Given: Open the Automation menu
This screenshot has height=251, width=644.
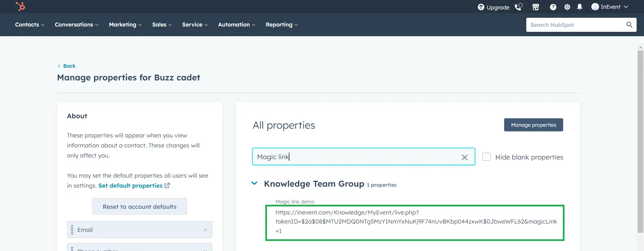Looking at the screenshot, I should pyautogui.click(x=236, y=25).
